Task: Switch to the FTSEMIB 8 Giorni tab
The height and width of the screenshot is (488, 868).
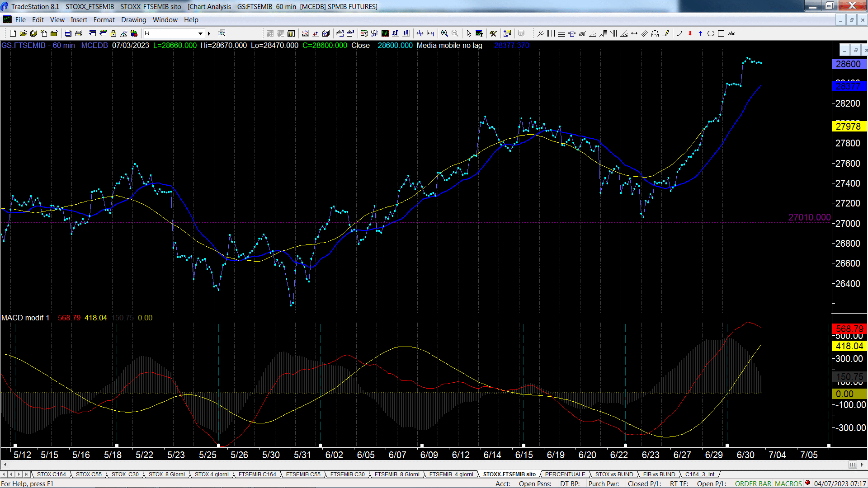Action: [397, 474]
